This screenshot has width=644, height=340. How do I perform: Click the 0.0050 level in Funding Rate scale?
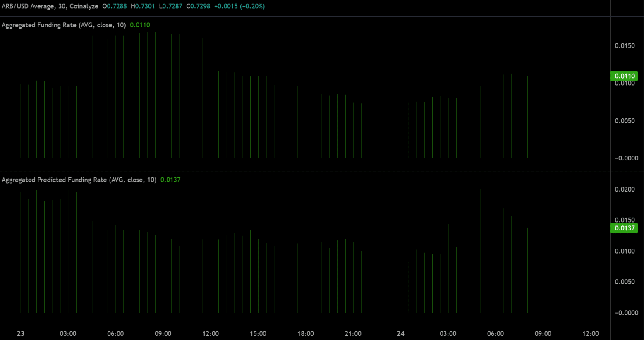pos(625,121)
